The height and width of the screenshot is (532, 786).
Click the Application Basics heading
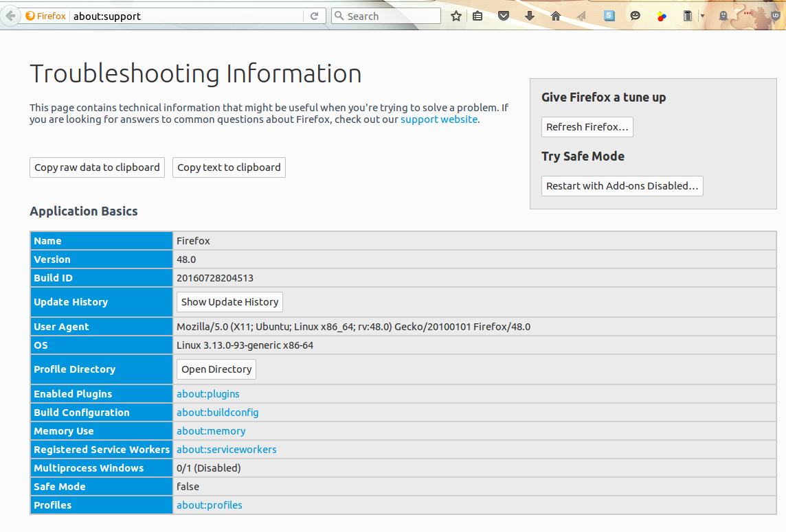[x=84, y=211]
